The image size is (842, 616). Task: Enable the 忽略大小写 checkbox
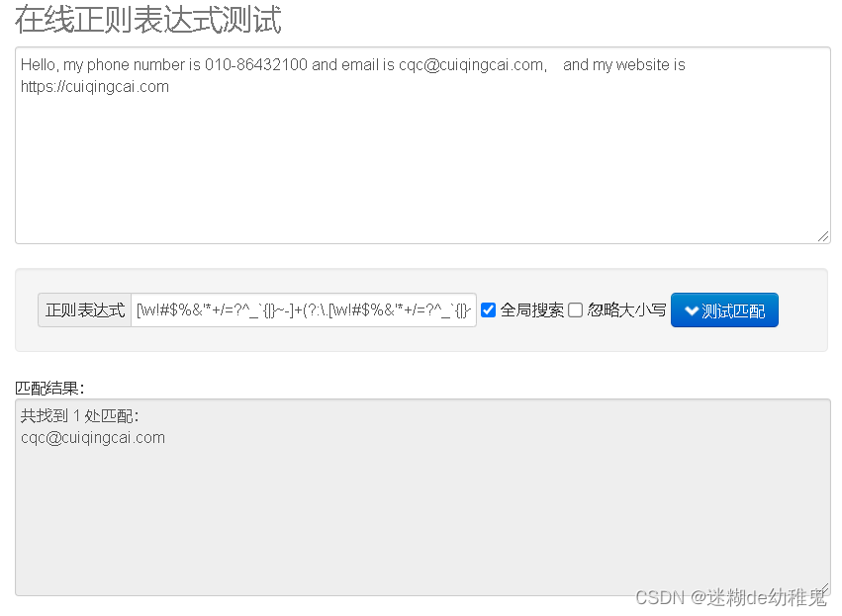[575, 310]
